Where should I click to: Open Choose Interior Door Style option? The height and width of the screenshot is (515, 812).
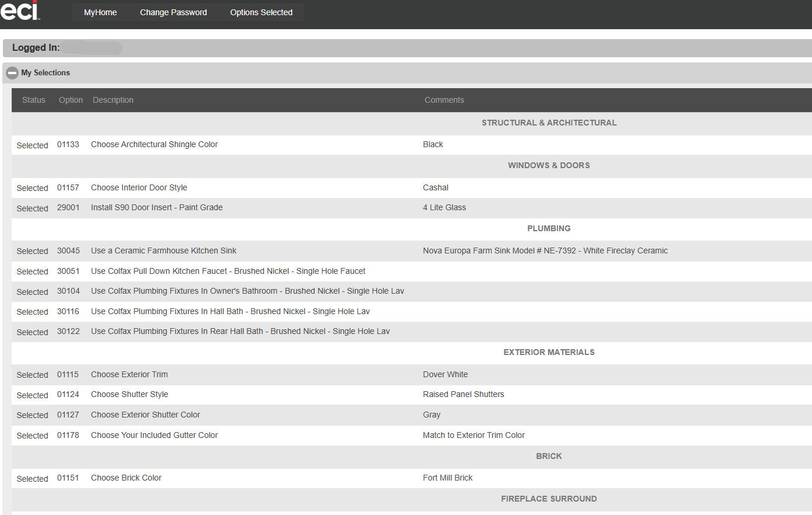(x=138, y=187)
